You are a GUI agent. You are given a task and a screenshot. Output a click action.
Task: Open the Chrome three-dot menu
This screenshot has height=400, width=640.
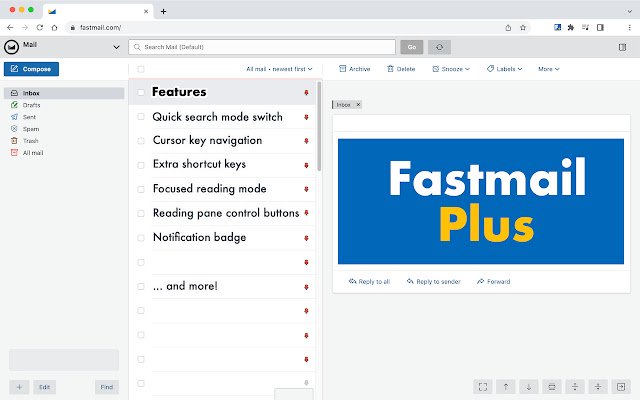(x=629, y=27)
